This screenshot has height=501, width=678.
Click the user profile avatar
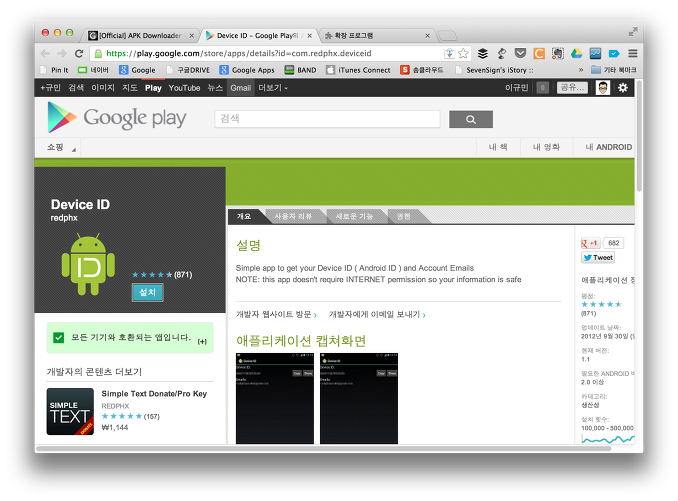point(603,88)
